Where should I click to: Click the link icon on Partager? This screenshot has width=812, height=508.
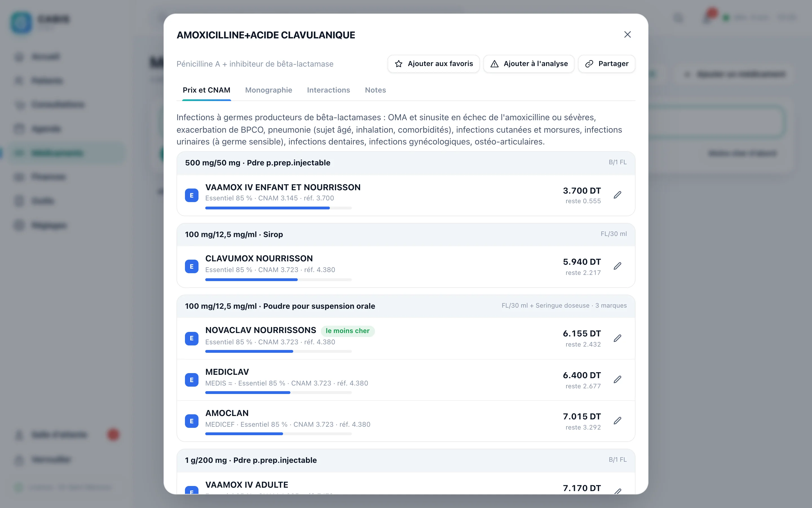[589, 64]
